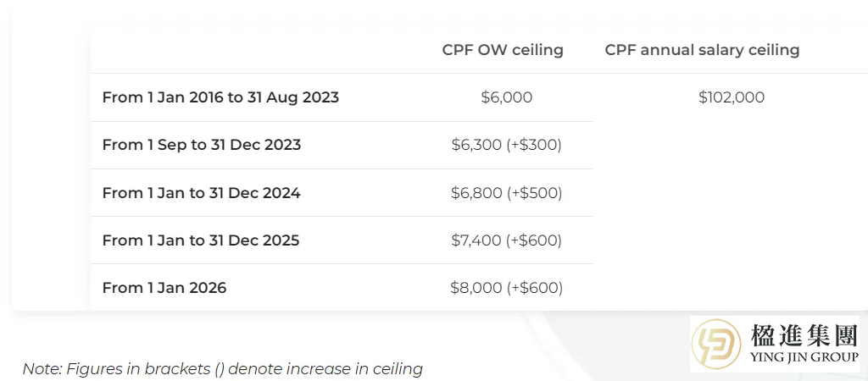Click the (+$300) increase figure

click(534, 145)
